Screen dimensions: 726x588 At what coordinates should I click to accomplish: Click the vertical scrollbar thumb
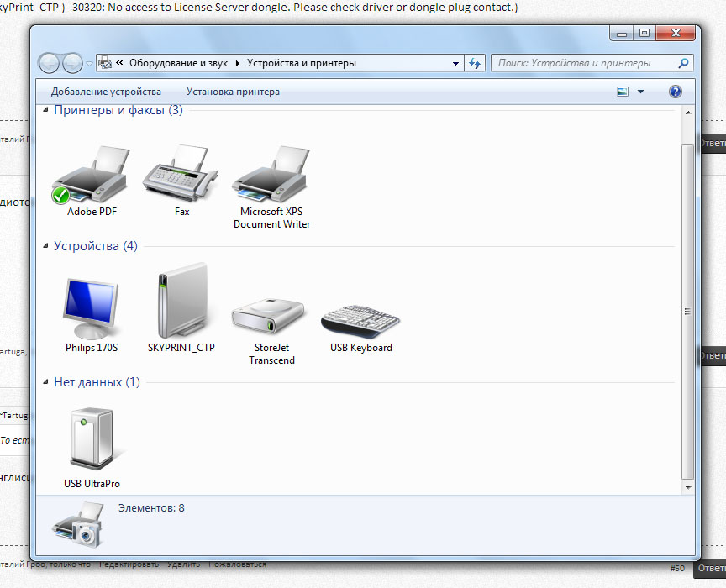(x=688, y=311)
